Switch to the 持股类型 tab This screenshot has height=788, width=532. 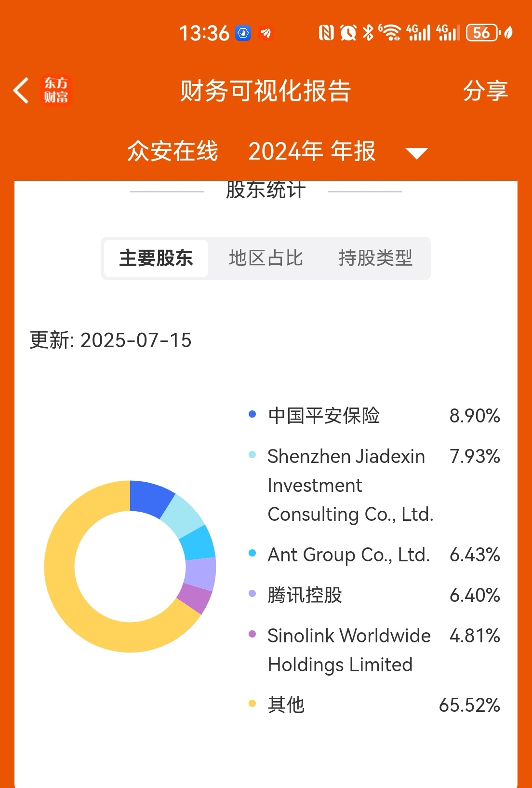(x=375, y=258)
